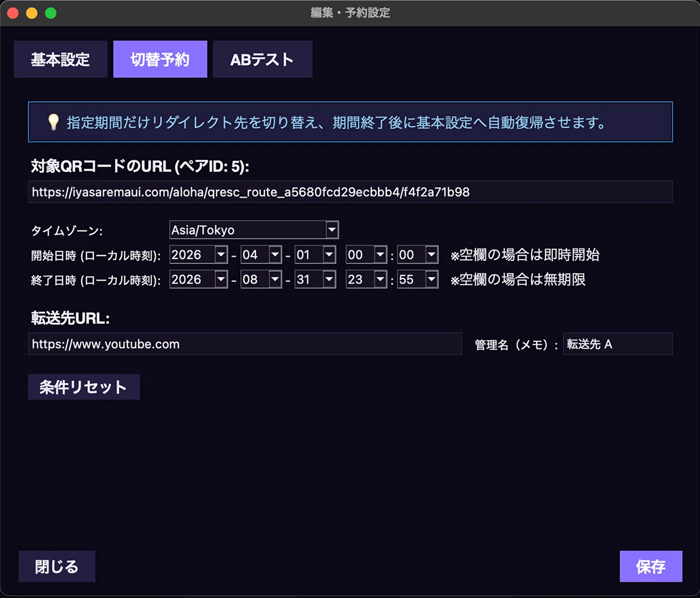Image resolution: width=700 pixels, height=598 pixels.
Task: Click the note ※空欄の場合は即時開始
Action: [x=525, y=255]
